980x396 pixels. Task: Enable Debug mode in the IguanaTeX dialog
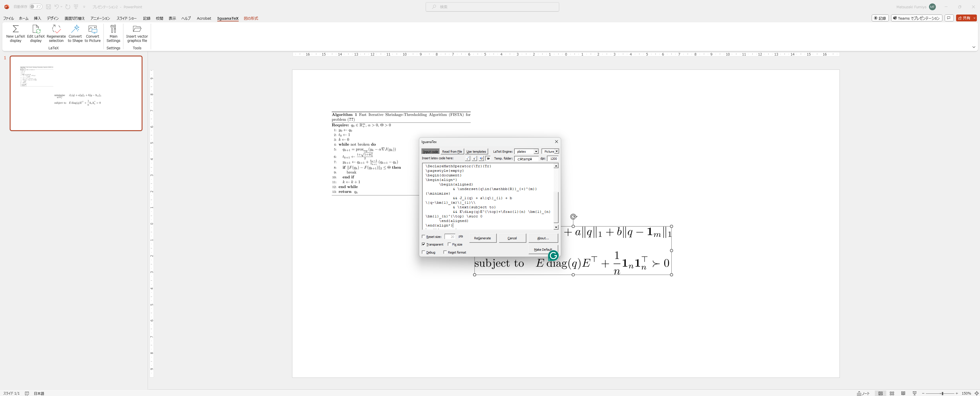pos(424,252)
